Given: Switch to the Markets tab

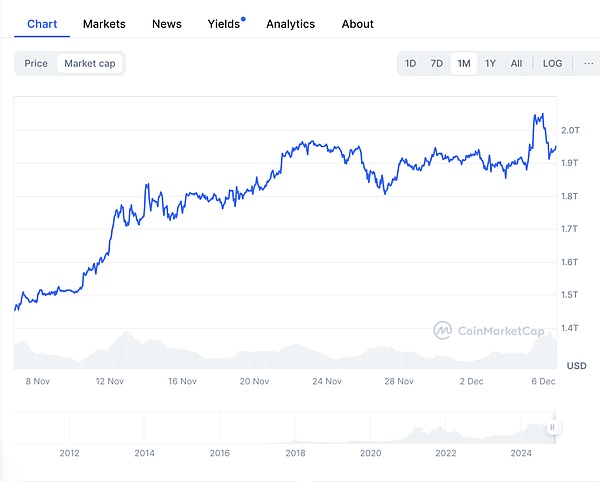Looking at the screenshot, I should pos(104,23).
